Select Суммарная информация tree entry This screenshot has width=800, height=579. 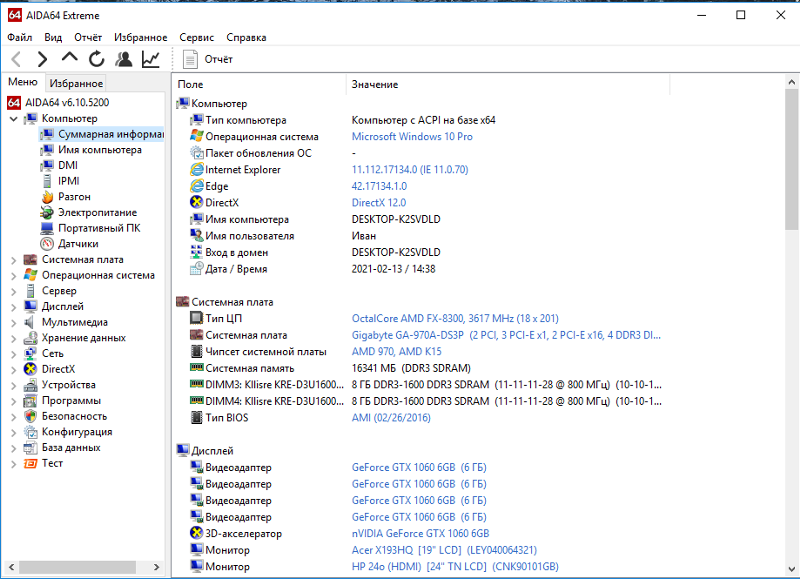111,134
